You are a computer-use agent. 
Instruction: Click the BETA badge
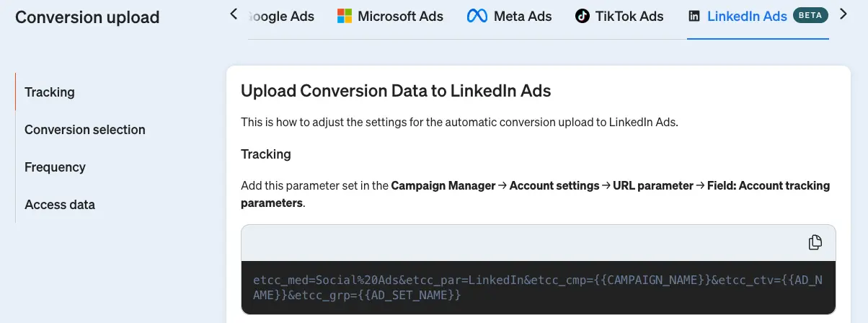point(810,15)
